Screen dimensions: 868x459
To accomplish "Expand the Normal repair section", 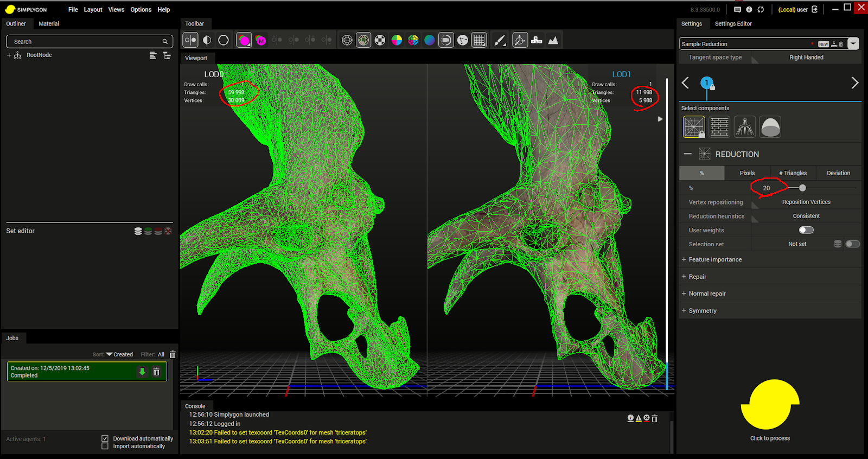I will click(684, 294).
